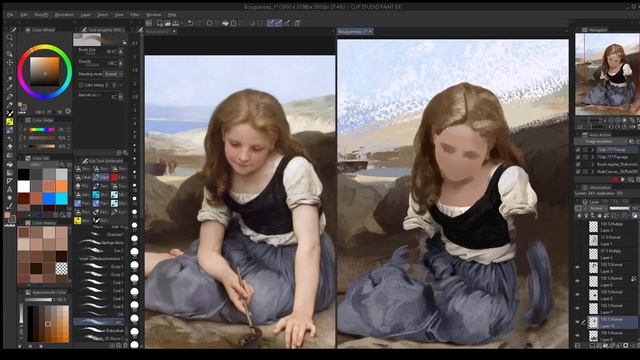The width and height of the screenshot is (640, 360).
Task: Click the layer opacity slider
Action: pyautogui.click(x=619, y=208)
